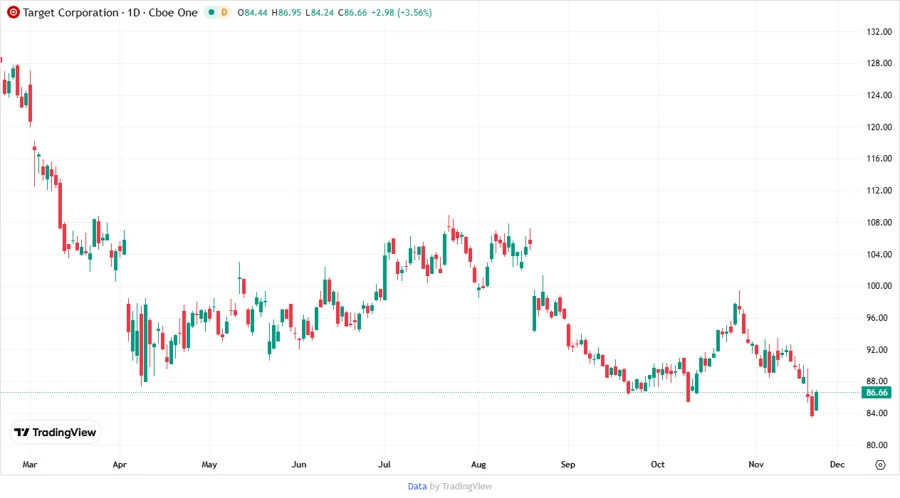Click the 96.00 price axis label
The image size is (900, 498).
click(877, 318)
